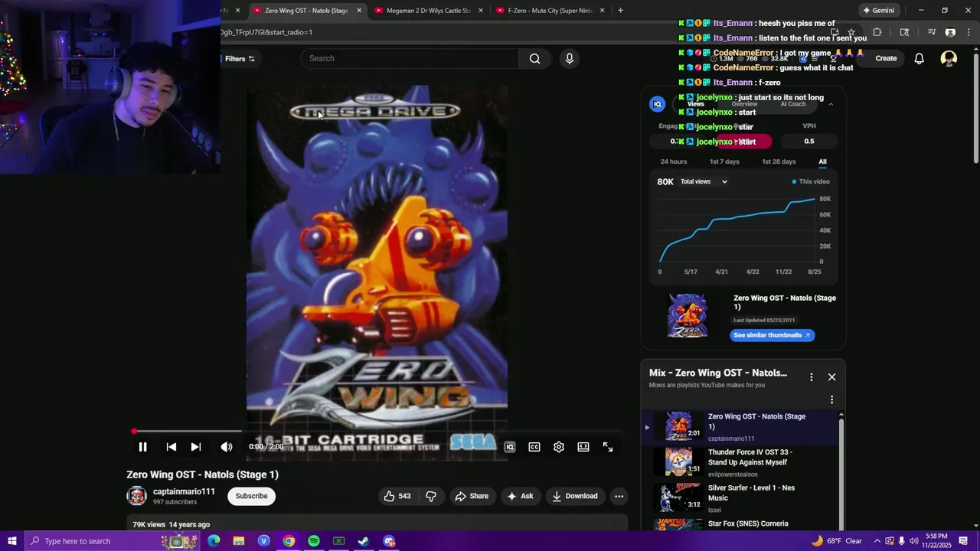The image size is (980, 551).
Task: Close the F-Zero Mute City tab
Action: point(603,10)
